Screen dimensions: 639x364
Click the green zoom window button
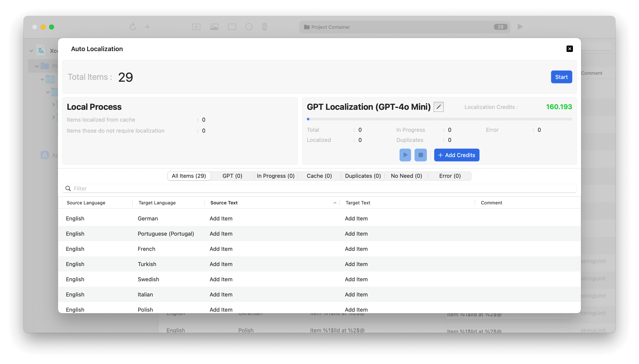tap(52, 27)
